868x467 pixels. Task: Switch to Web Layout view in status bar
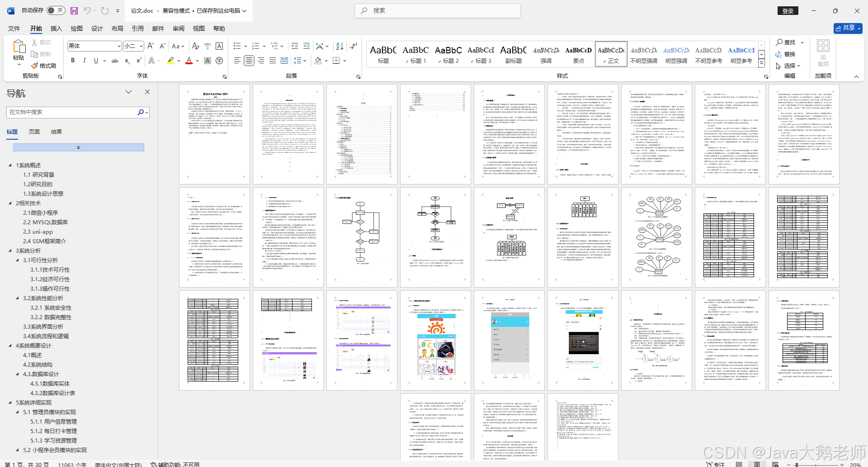point(775,464)
